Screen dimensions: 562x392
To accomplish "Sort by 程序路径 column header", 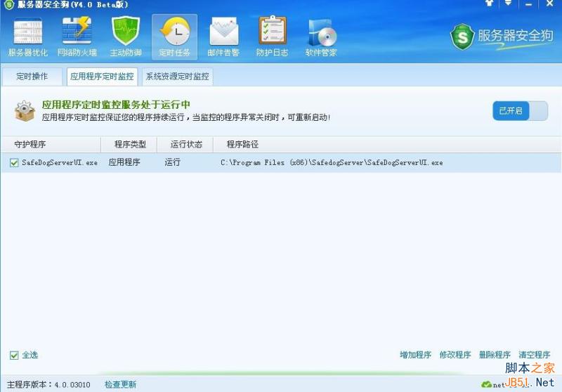I will [387, 145].
